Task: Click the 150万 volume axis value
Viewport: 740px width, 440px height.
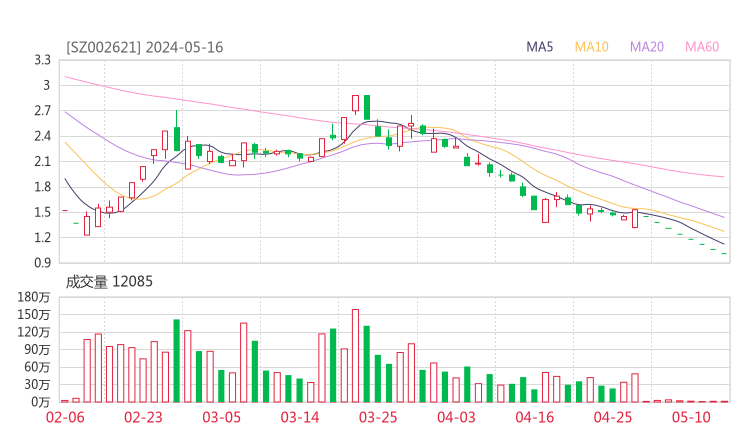Action: (34, 314)
